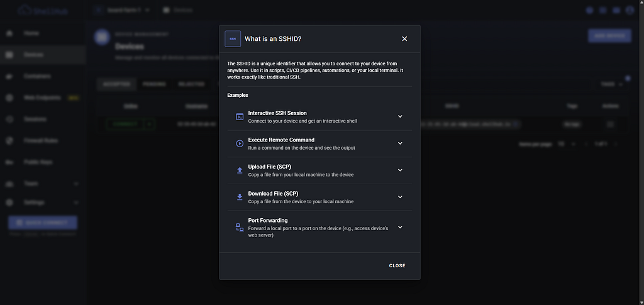Click 'Copy a file from the device' description
The image size is (644, 305).
click(x=301, y=202)
